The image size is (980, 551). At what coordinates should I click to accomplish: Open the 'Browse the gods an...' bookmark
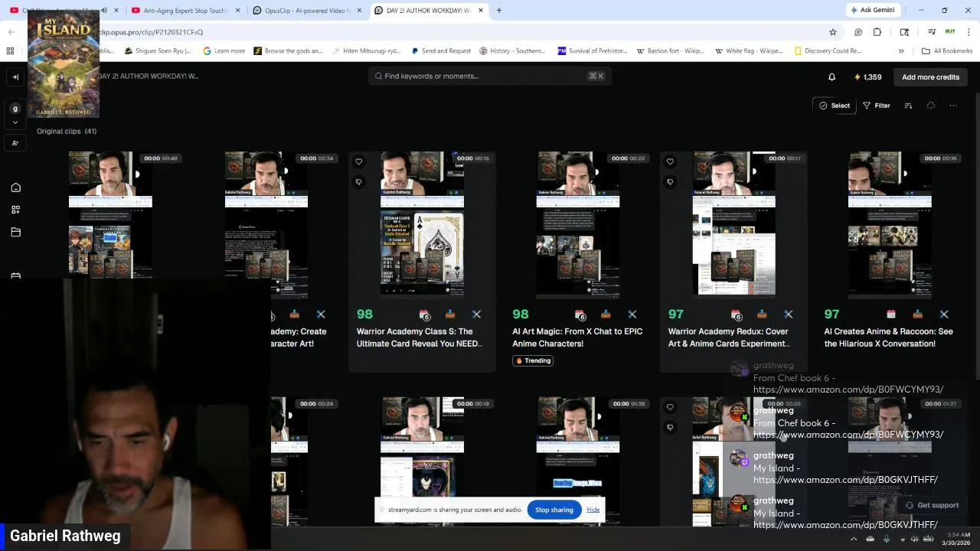(x=288, y=51)
